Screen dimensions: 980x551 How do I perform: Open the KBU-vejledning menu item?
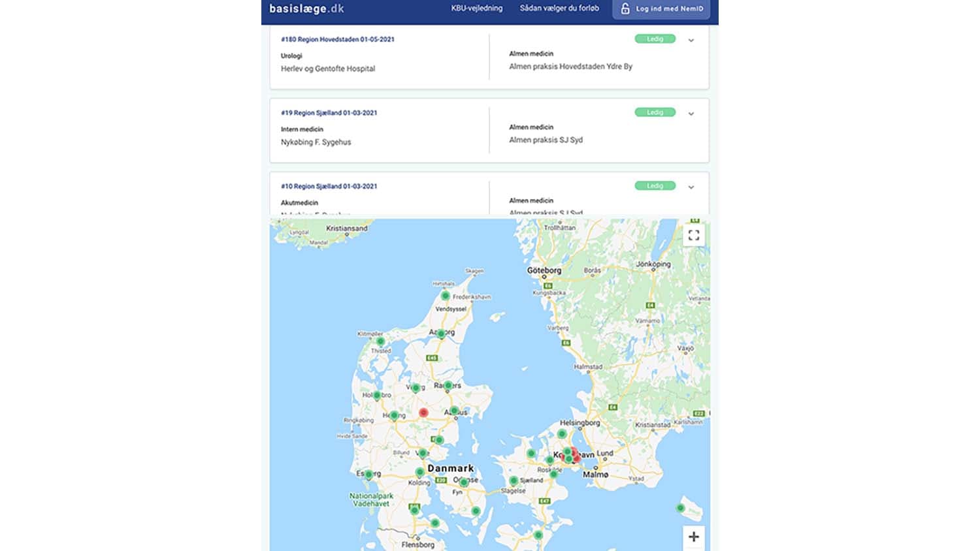click(477, 8)
